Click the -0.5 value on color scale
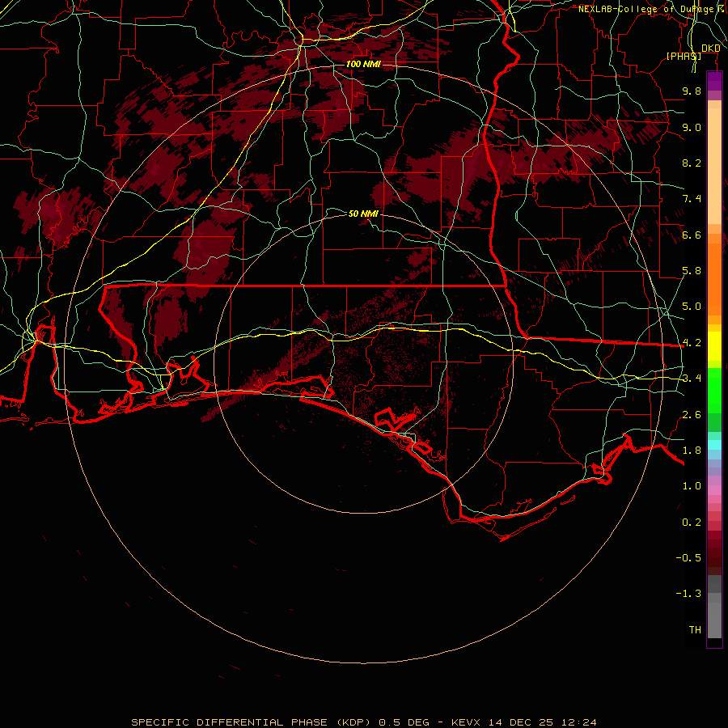The width and height of the screenshot is (728, 728). 688,558
